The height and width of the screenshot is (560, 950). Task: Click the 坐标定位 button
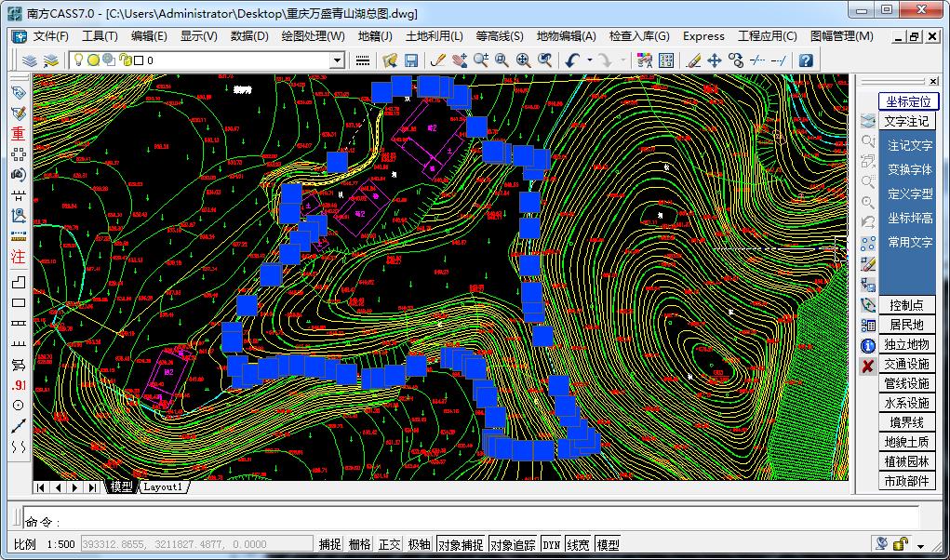907,101
